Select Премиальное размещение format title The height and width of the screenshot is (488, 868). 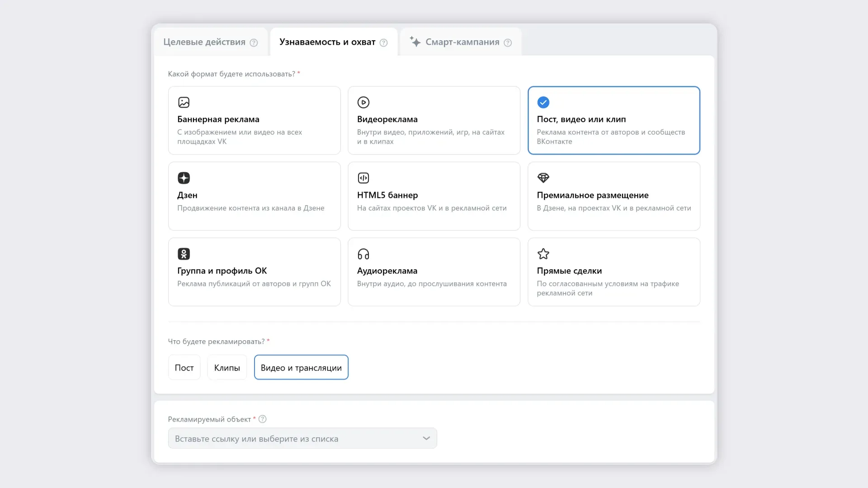pos(593,195)
